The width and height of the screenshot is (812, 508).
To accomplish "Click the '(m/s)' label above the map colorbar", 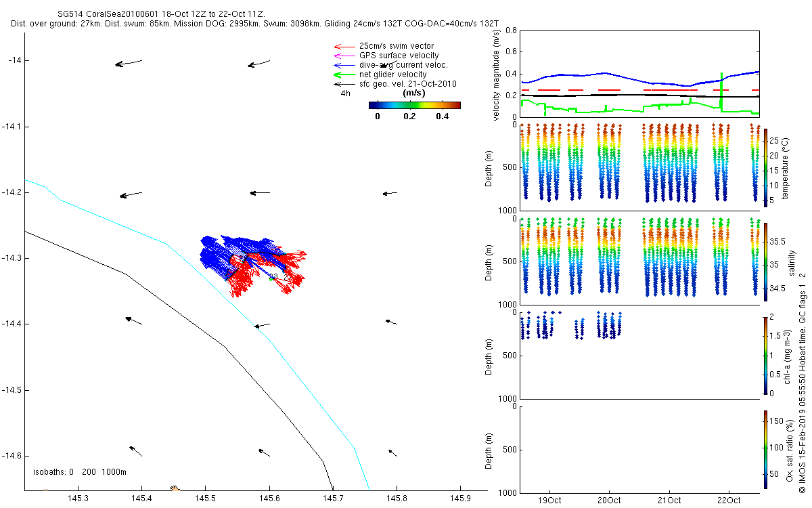I will tap(413, 92).
